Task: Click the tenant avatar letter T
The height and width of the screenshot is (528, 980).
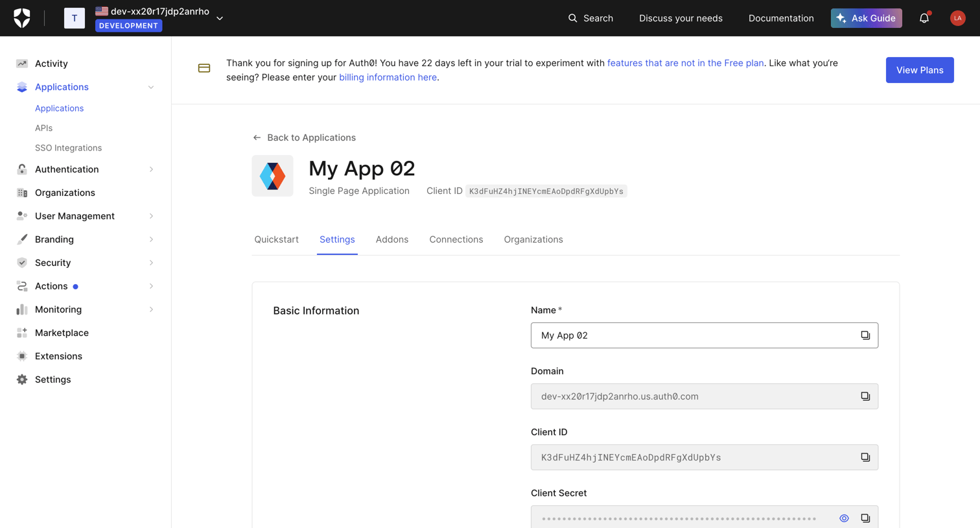Action: [x=75, y=18]
